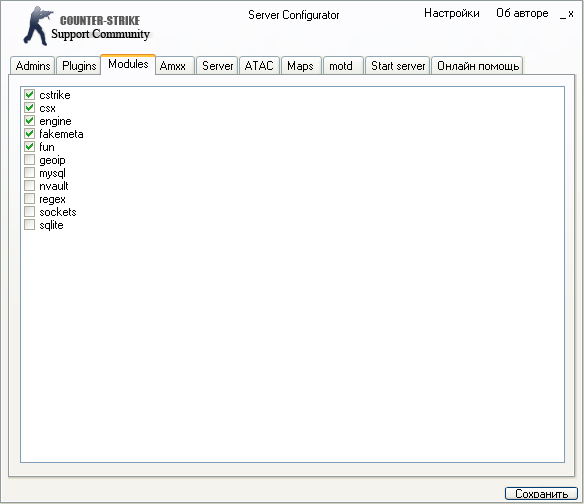Check the mysql module checkbox
The width and height of the screenshot is (584, 504).
(29, 173)
